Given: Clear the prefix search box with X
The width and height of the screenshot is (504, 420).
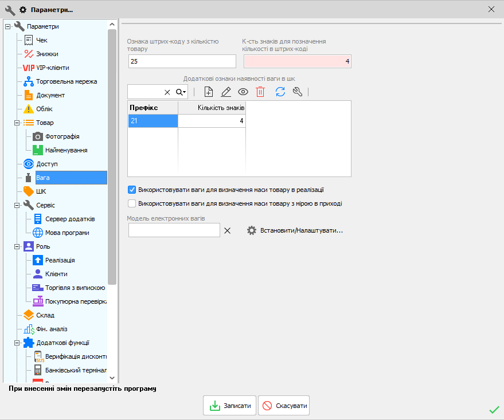Looking at the screenshot, I should coord(167,92).
